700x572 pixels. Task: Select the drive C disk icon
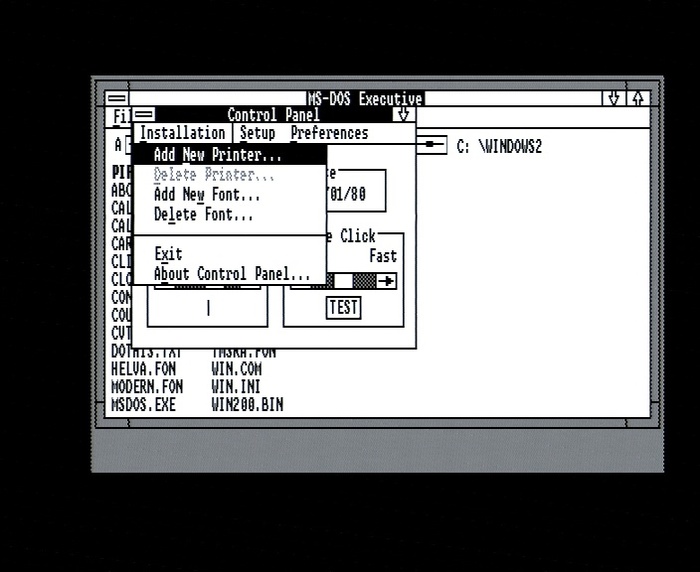click(x=432, y=146)
